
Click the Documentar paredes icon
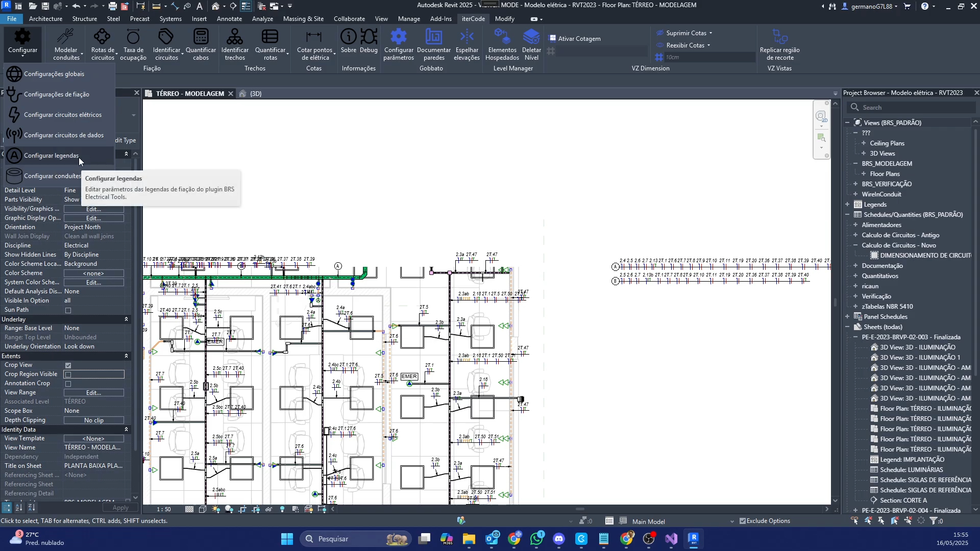click(433, 38)
